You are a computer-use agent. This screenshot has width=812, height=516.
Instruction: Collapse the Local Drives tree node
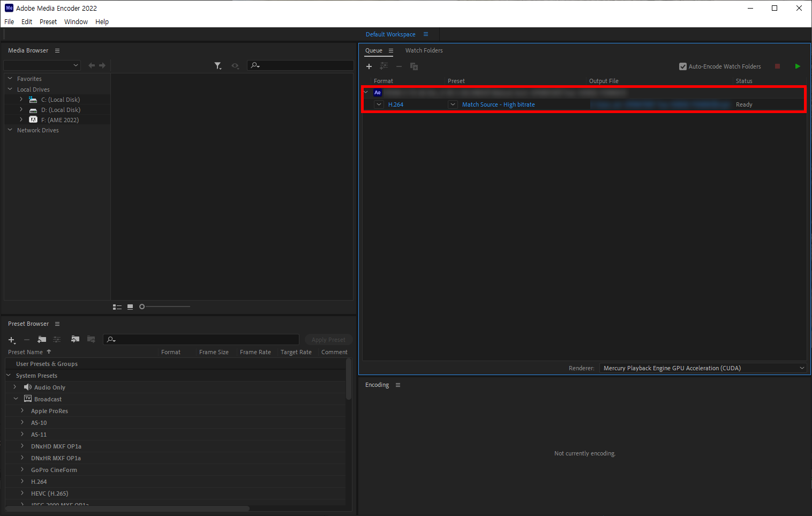tap(10, 89)
